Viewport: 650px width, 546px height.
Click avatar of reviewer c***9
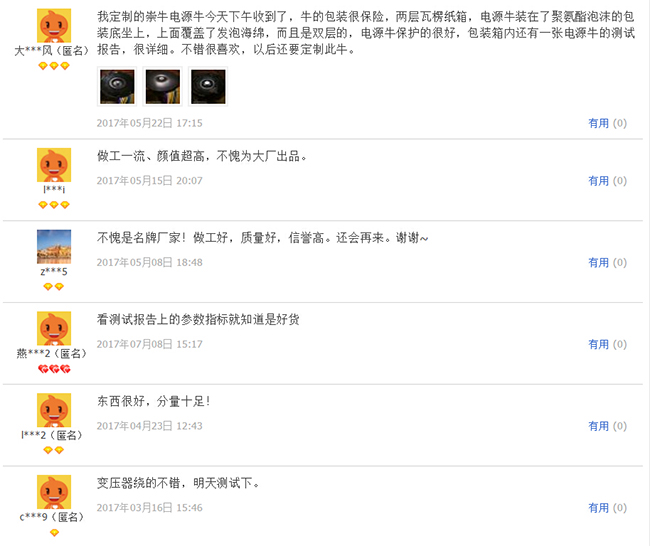click(54, 492)
